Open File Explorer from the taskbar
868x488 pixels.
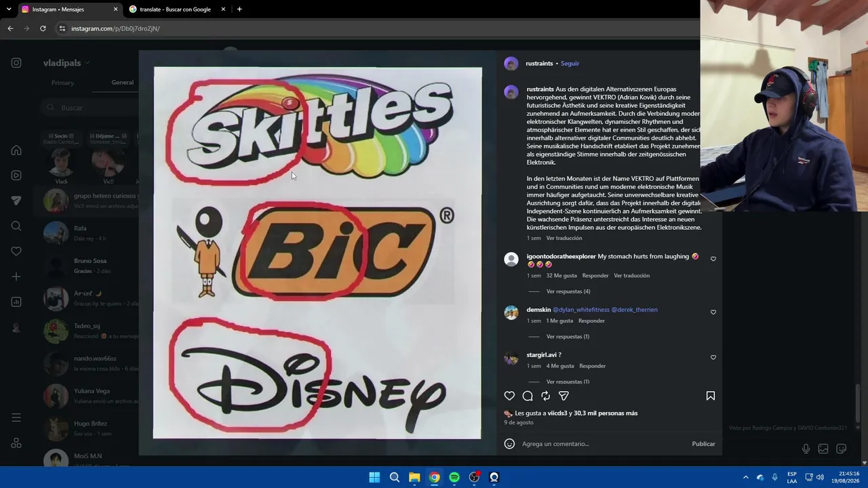click(414, 477)
